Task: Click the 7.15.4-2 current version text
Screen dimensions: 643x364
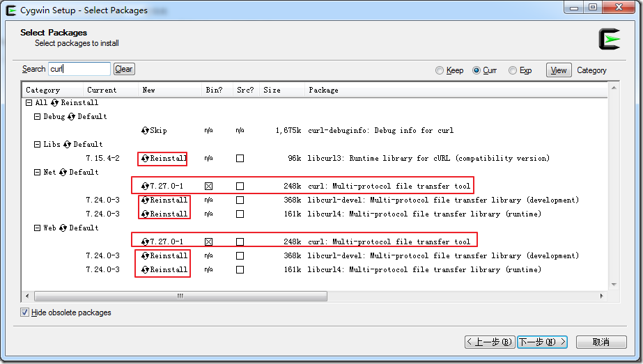Action: (x=102, y=158)
